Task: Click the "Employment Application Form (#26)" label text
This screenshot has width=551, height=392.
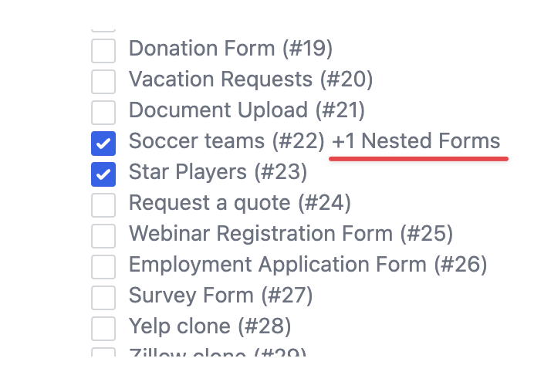Action: pyautogui.click(x=308, y=265)
